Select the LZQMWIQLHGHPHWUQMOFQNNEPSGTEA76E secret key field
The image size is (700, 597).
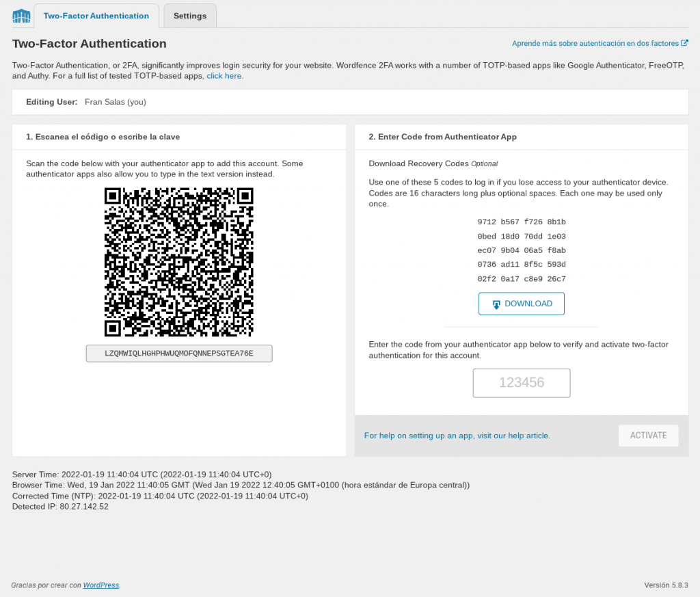coord(179,353)
